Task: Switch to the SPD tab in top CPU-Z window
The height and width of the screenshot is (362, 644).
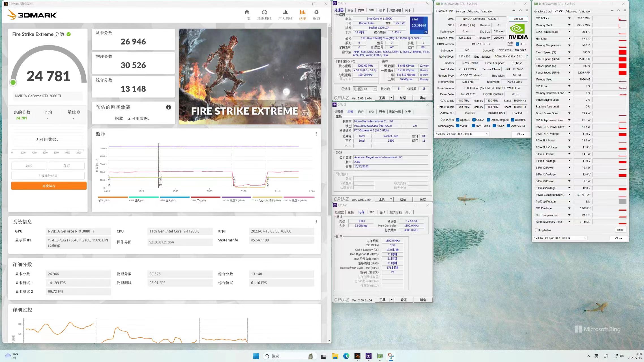Action: [x=371, y=10]
